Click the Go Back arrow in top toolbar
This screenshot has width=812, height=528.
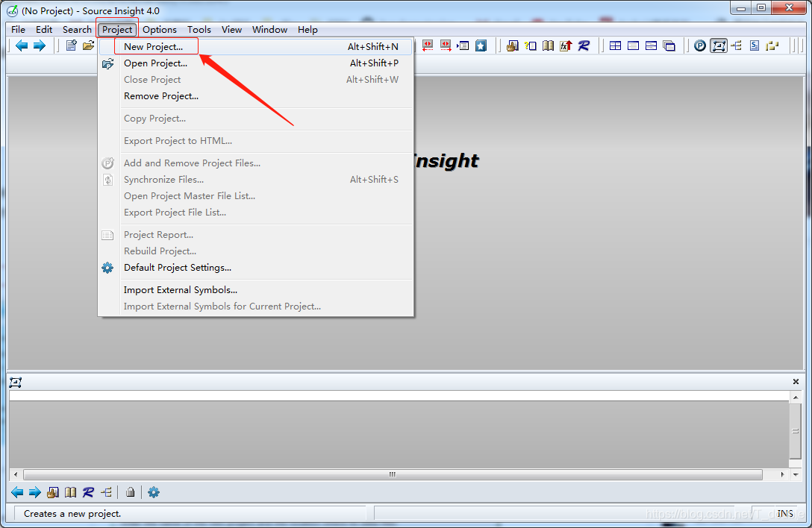click(x=21, y=45)
